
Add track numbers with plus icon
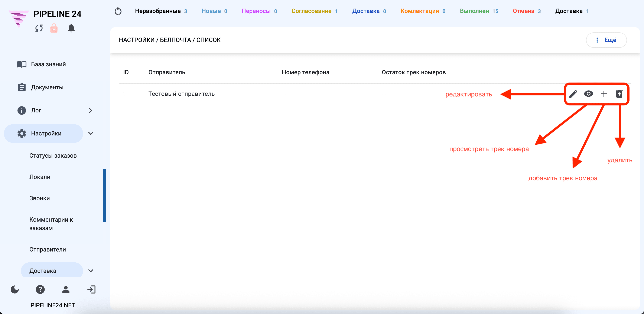(604, 94)
